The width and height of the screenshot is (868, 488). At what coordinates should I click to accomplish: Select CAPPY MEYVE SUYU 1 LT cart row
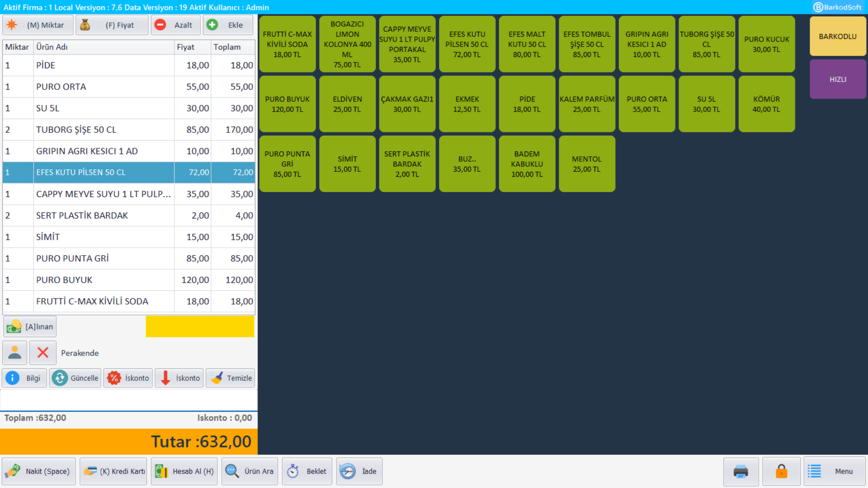click(129, 194)
